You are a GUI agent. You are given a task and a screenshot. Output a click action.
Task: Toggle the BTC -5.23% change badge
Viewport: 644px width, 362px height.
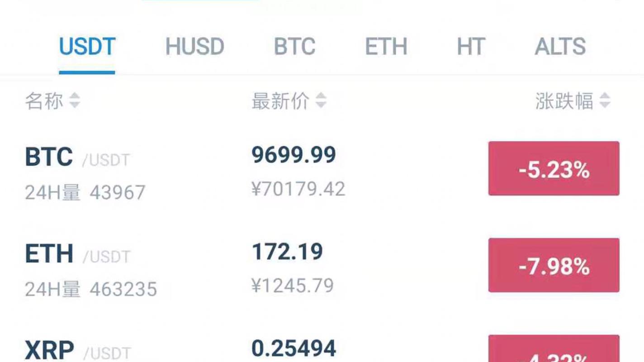pyautogui.click(x=554, y=168)
